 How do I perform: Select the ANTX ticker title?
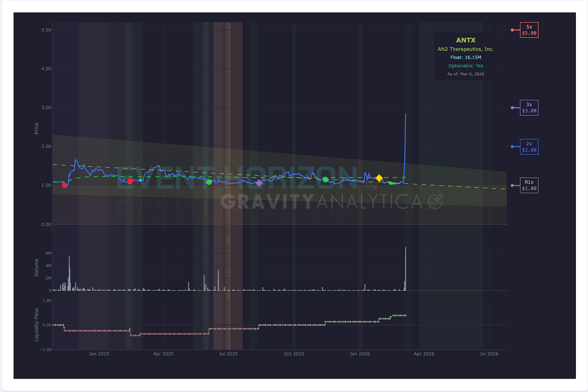coord(466,40)
